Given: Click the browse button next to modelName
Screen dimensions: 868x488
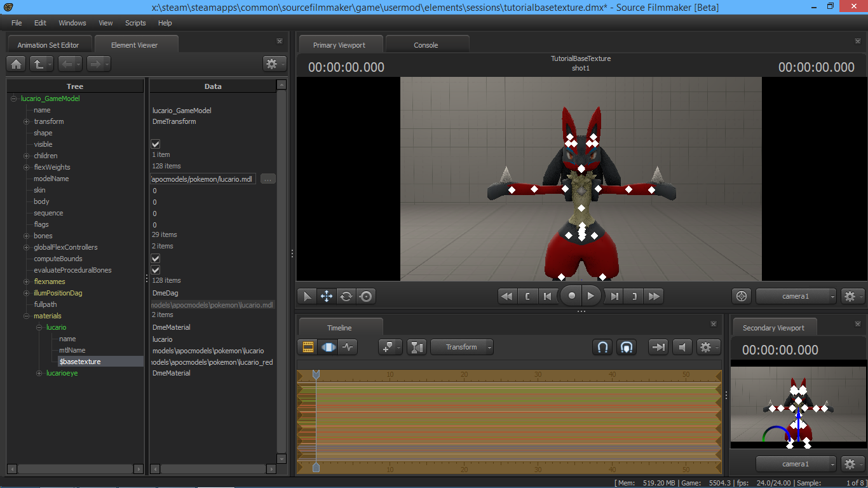Looking at the screenshot, I should (268, 179).
